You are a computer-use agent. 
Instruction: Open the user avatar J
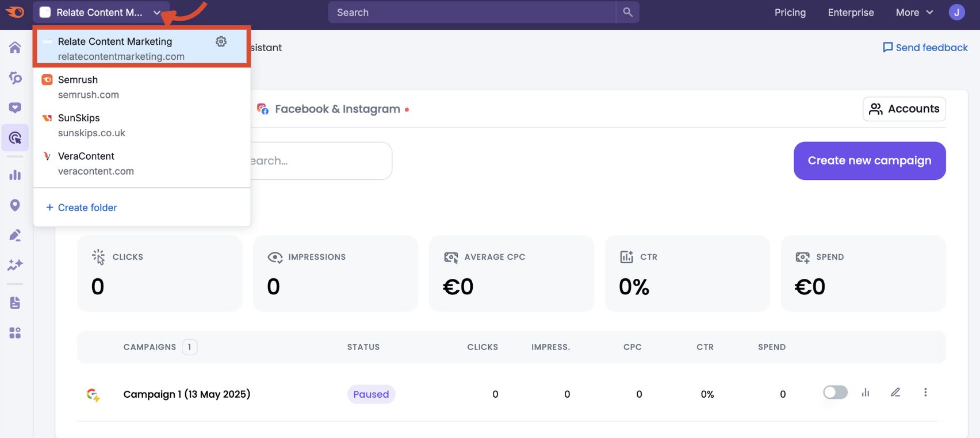[957, 12]
